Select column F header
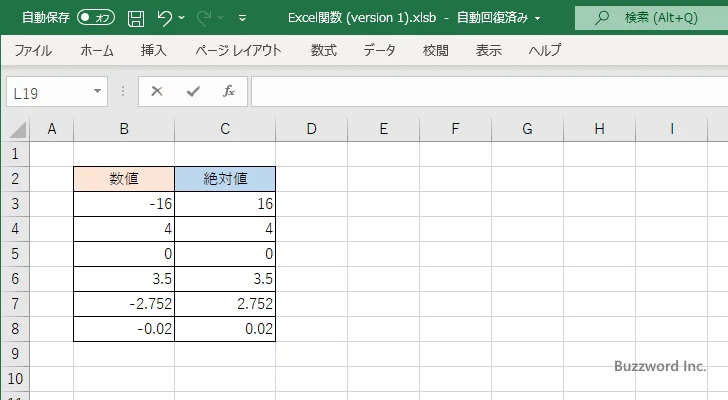The image size is (728, 400). [x=455, y=129]
